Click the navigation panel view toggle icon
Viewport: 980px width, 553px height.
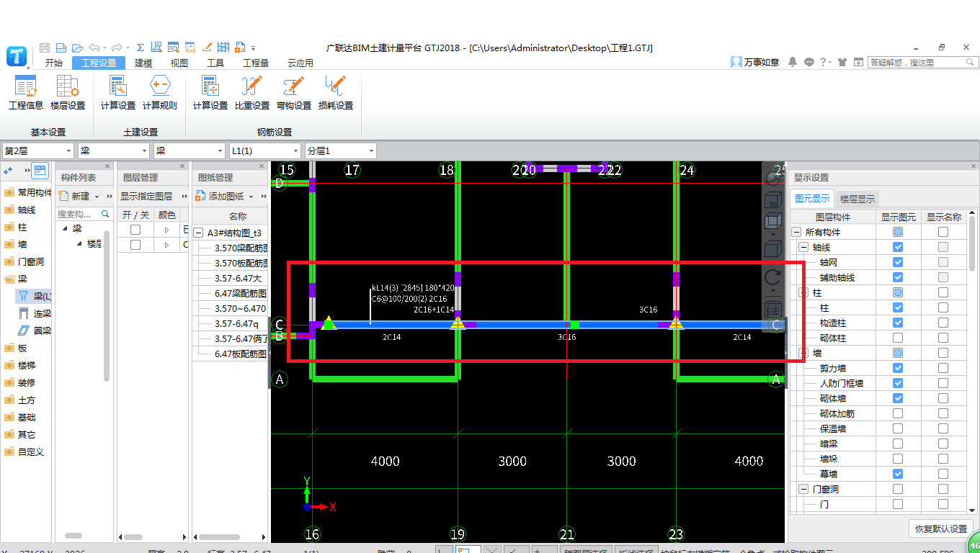click(40, 171)
